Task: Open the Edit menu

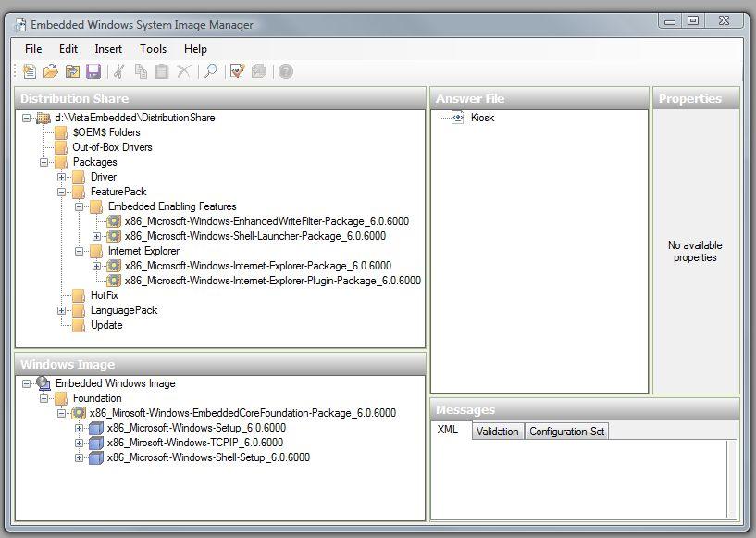Action: [x=68, y=49]
